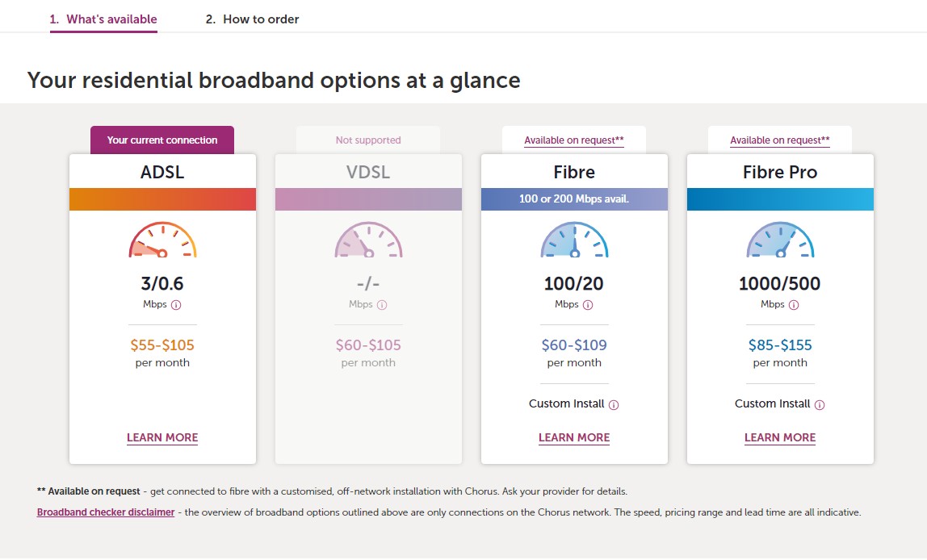Screen dimensions: 927x560
Task: Click the VDSL Mbps info icon
Action: (x=382, y=305)
